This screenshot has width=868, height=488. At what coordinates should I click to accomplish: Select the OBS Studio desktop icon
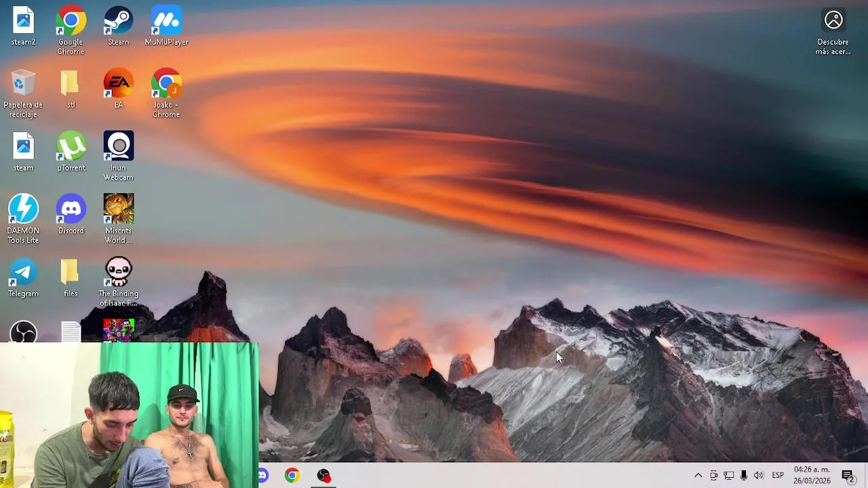23,331
